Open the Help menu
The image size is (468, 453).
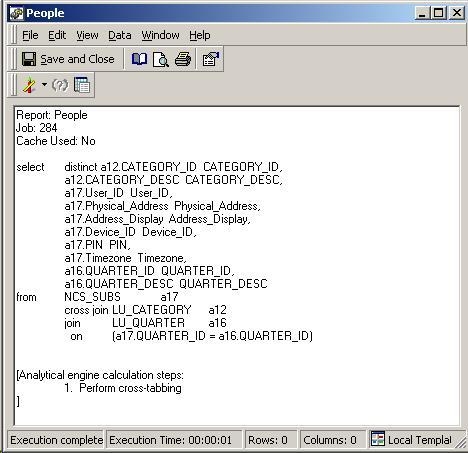point(200,35)
